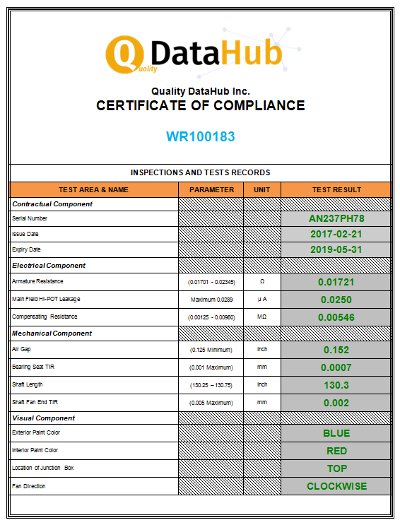The width and height of the screenshot is (400, 525).
Task: Click the TEST RESULT column header
Action: coord(336,190)
